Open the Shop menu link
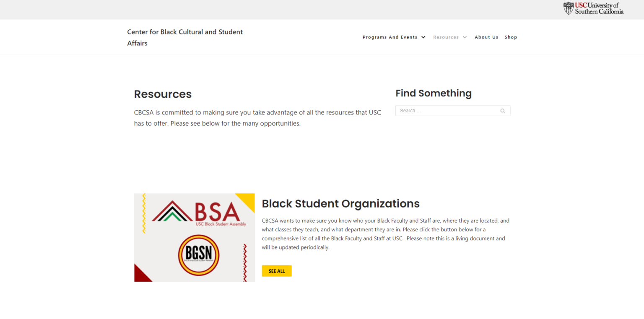The height and width of the screenshot is (319, 644). [x=511, y=37]
